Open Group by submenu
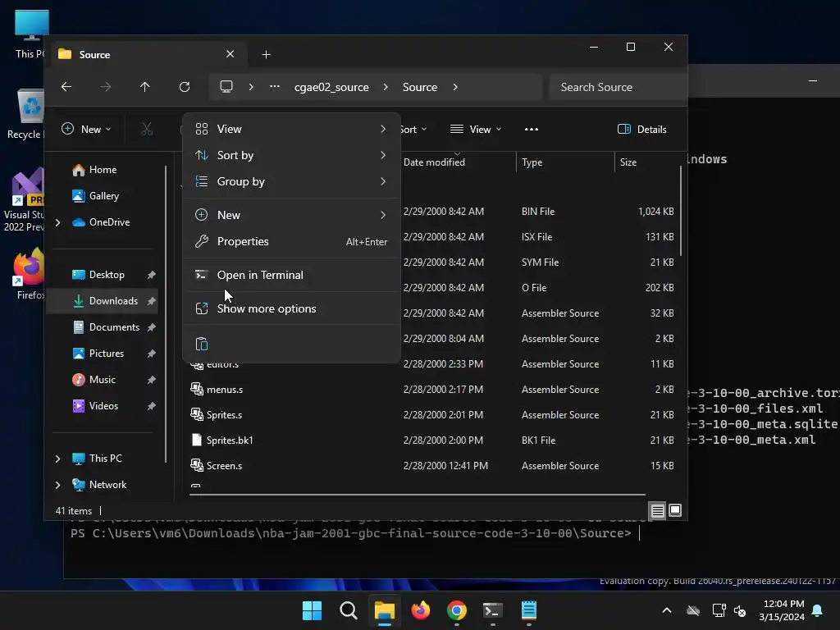840x630 pixels. tap(292, 181)
